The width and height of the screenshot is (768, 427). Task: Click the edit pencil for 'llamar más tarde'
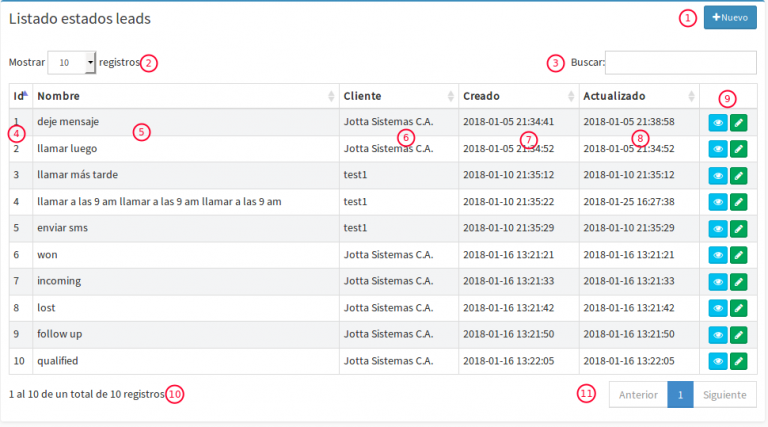(x=739, y=175)
